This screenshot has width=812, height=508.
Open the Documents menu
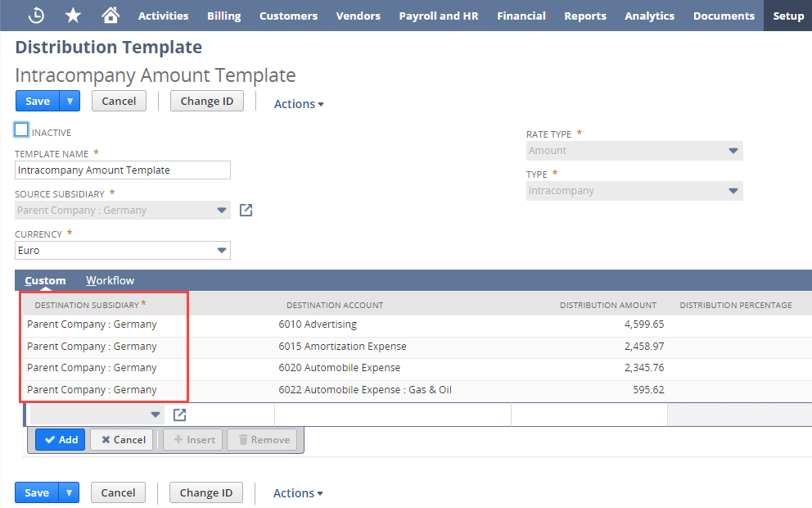click(x=724, y=16)
